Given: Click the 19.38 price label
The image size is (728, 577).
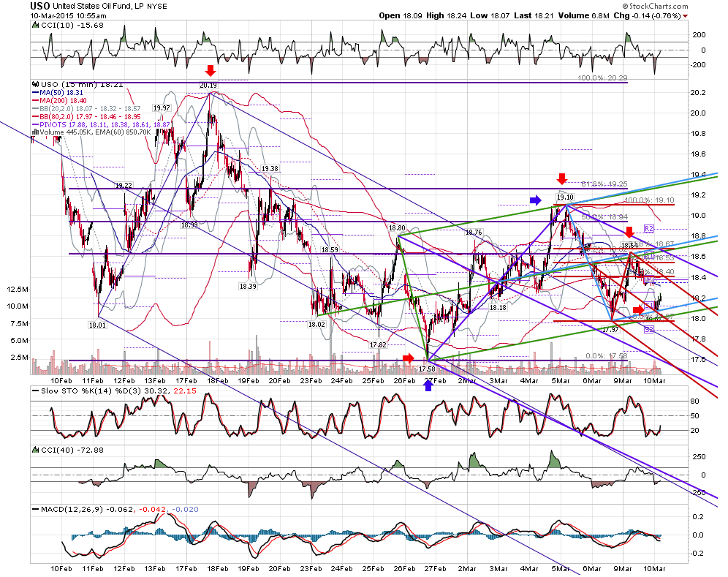Looking at the screenshot, I should point(270,168).
